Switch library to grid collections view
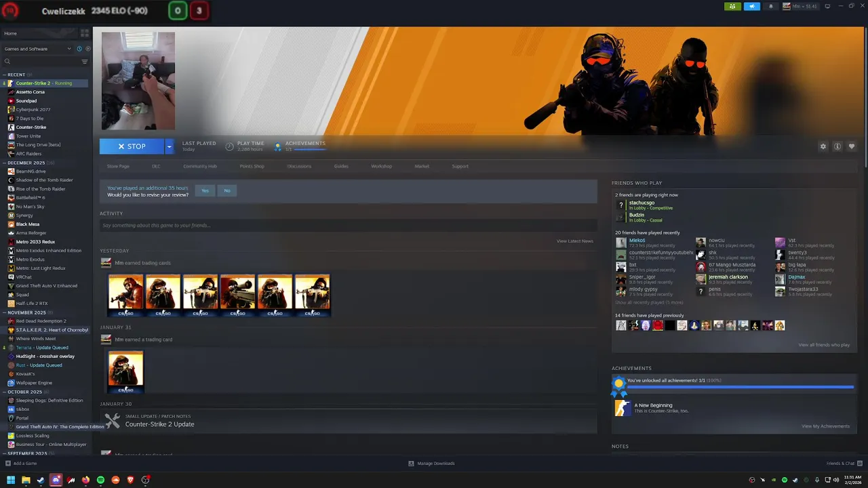Image resolution: width=868 pixels, height=488 pixels. (84, 33)
